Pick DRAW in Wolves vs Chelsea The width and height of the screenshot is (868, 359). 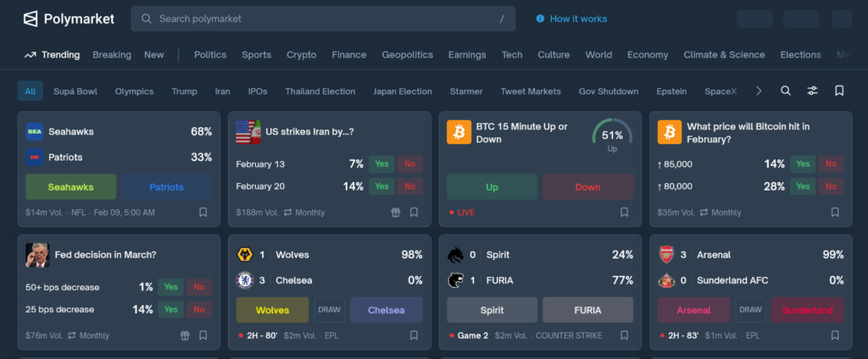[330, 310]
